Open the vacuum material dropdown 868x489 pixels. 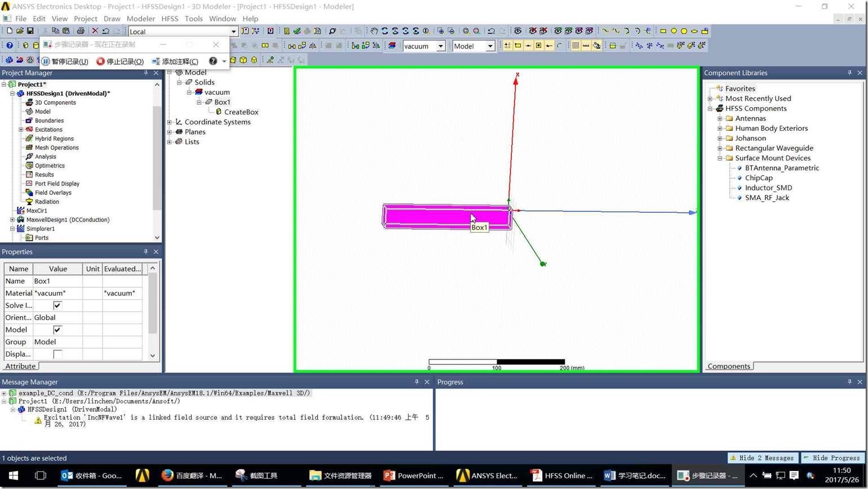click(x=441, y=46)
